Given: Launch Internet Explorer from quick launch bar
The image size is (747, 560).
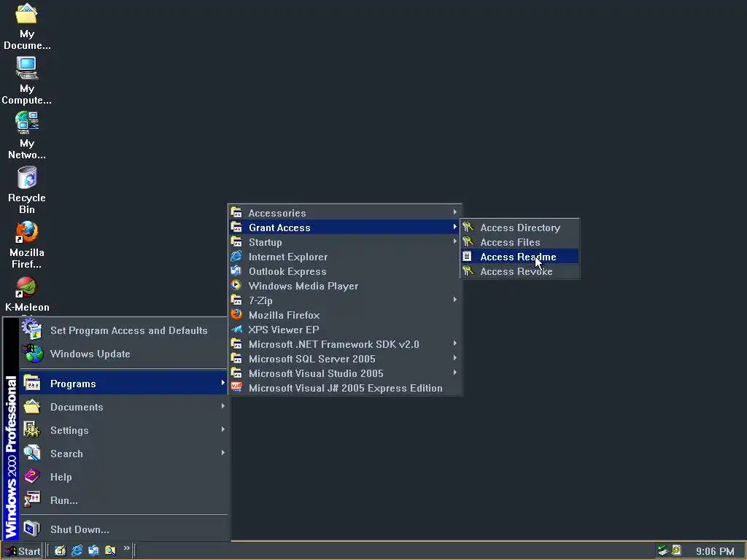Looking at the screenshot, I should (77, 551).
